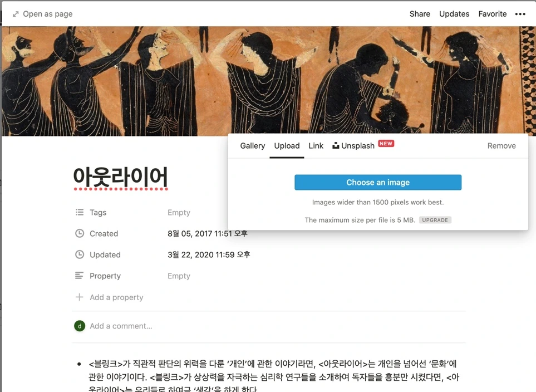The height and width of the screenshot is (392, 536).
Task: Click the Created clock icon
Action: 79,234
